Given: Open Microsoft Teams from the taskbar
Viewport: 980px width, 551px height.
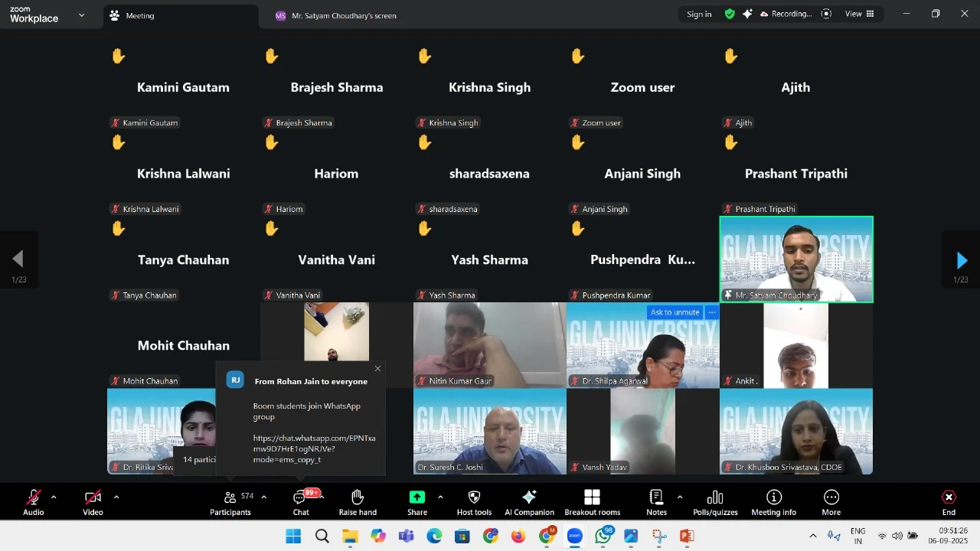Looking at the screenshot, I should pyautogui.click(x=406, y=536).
